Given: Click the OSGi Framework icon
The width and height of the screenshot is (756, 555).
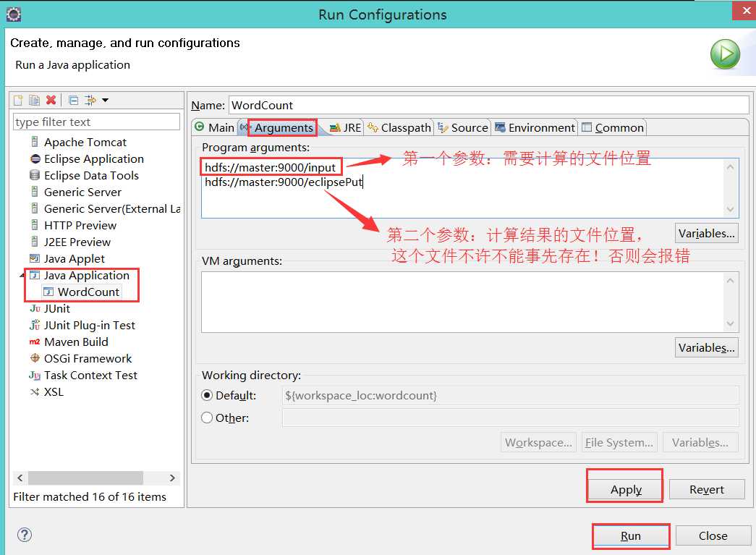Looking at the screenshot, I should pyautogui.click(x=35, y=358).
